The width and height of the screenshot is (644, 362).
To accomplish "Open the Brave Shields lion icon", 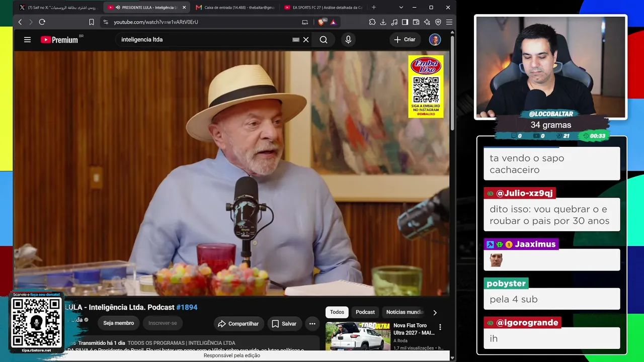I will pyautogui.click(x=321, y=22).
